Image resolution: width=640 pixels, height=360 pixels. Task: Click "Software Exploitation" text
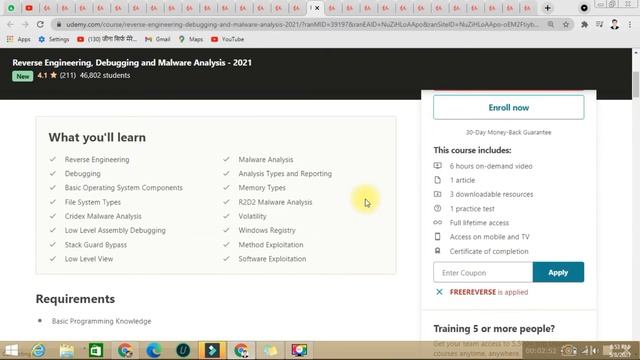click(x=272, y=259)
